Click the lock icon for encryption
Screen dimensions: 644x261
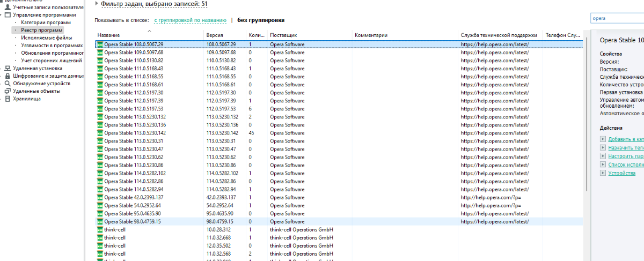coord(8,76)
